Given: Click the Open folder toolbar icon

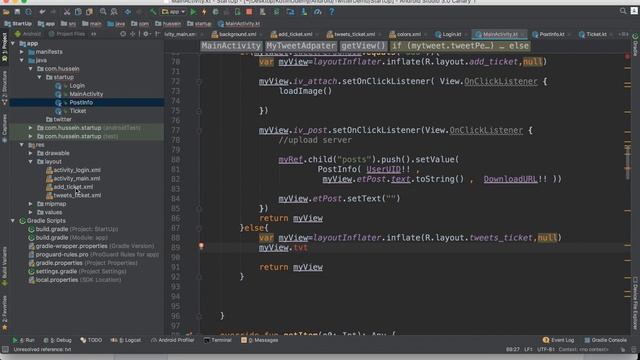Looking at the screenshot, I should 6,12.
